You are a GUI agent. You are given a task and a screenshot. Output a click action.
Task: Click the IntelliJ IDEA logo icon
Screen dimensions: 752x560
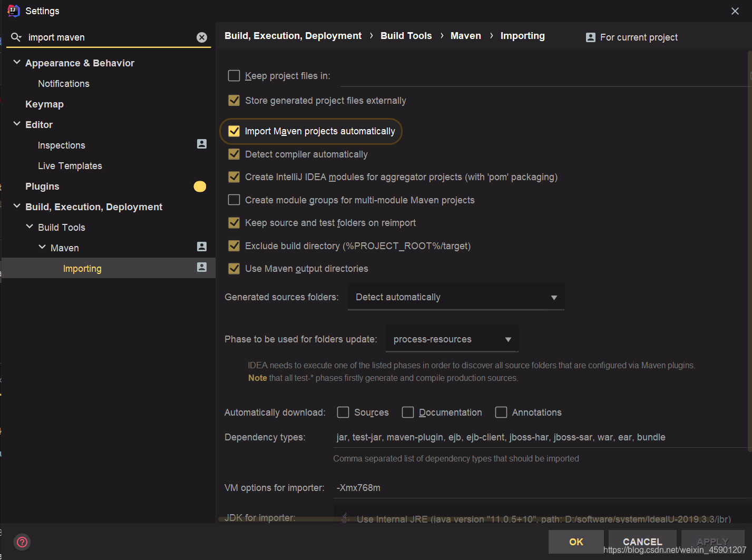[14, 11]
